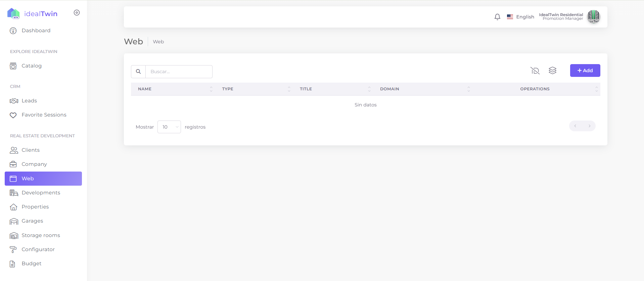
Task: Open Leads in the CRM section
Action: click(x=29, y=101)
